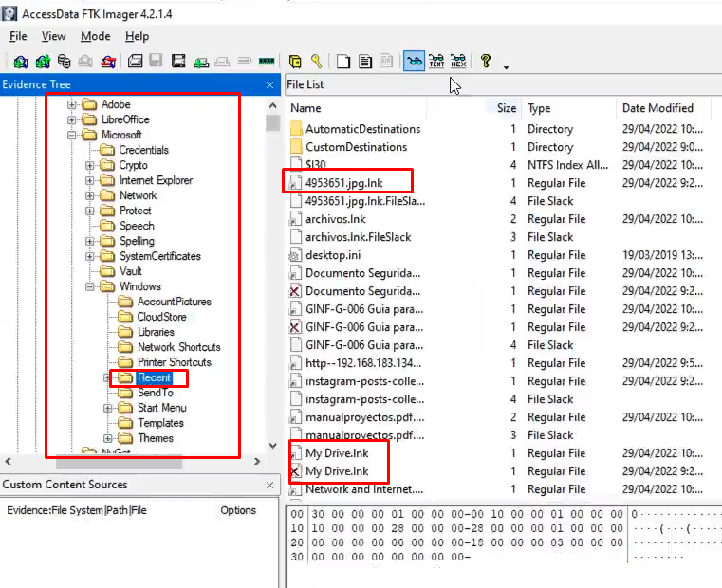This screenshot has height=588, width=722.
Task: Click the Add Evidence Item toolbar icon
Action: tap(20, 62)
